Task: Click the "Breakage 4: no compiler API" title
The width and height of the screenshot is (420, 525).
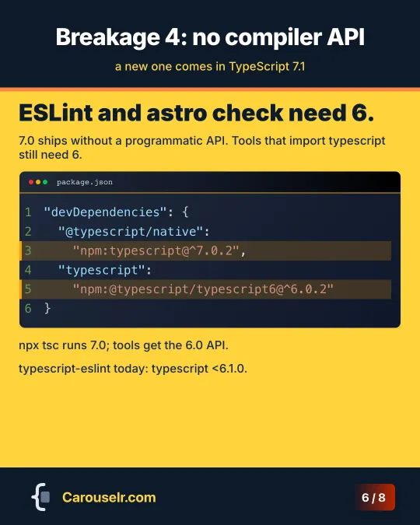Action: pyautogui.click(x=210, y=37)
